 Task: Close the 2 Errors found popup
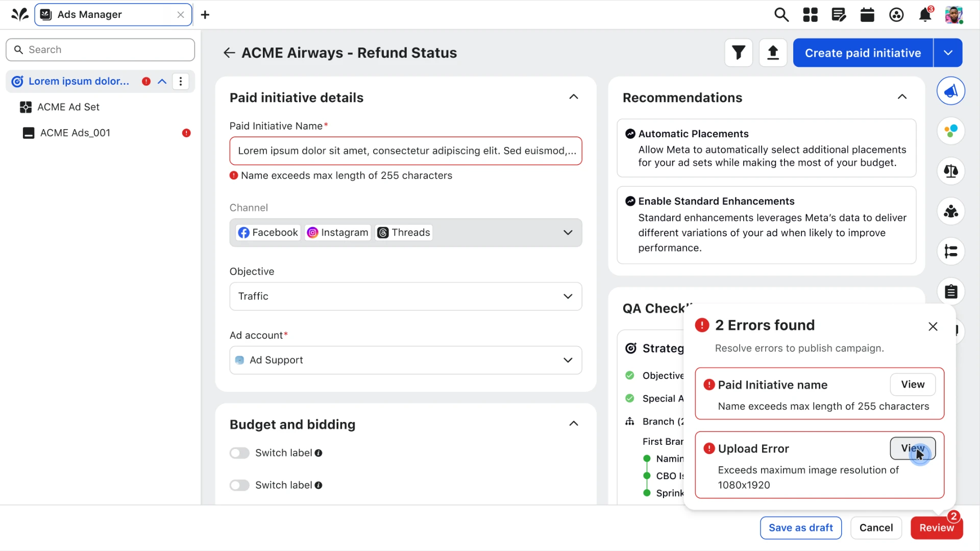point(933,327)
